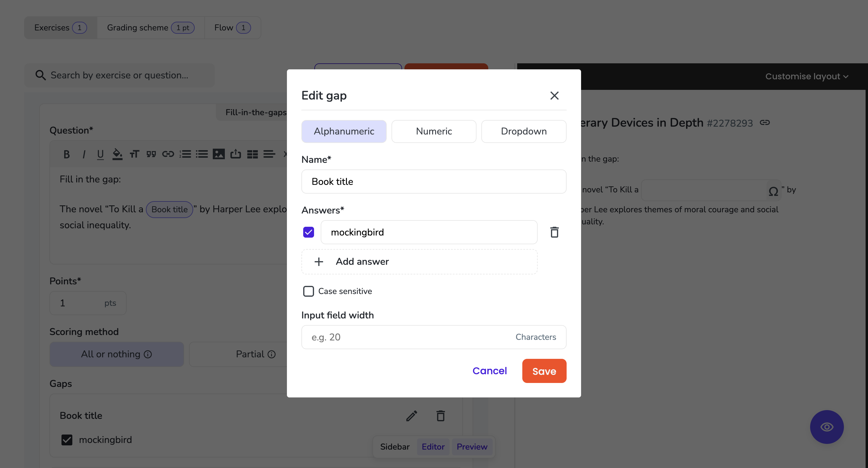Toggle bold formatting in question editor

click(66, 154)
